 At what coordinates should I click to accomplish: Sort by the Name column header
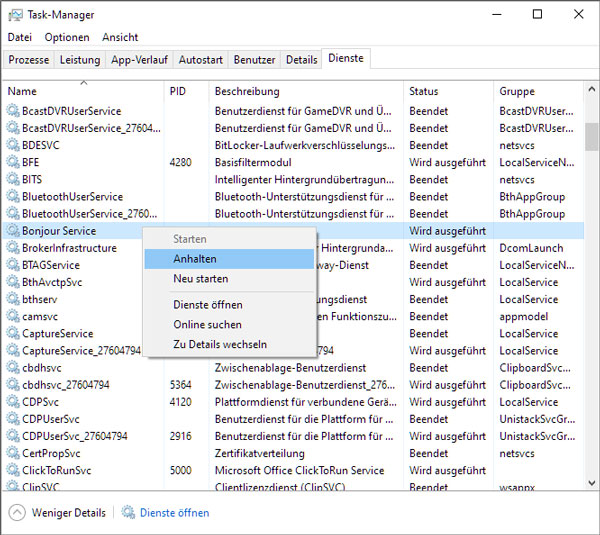(83, 91)
